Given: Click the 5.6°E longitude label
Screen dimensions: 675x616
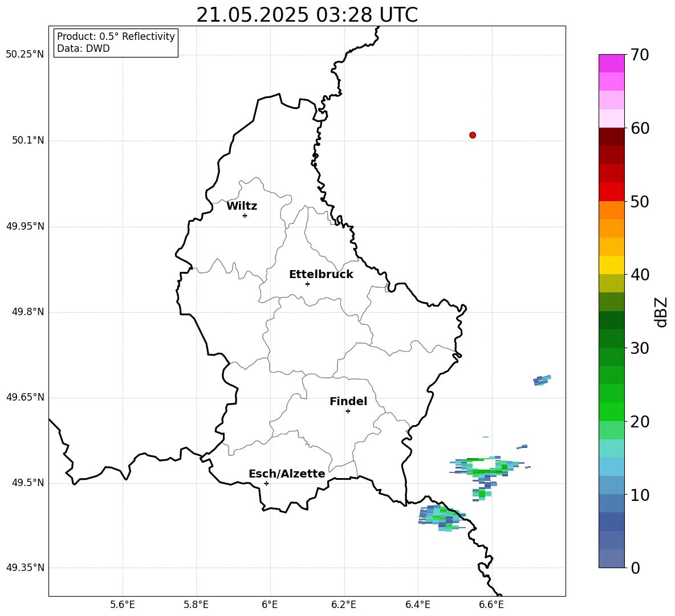Looking at the screenshot, I should click(123, 605).
